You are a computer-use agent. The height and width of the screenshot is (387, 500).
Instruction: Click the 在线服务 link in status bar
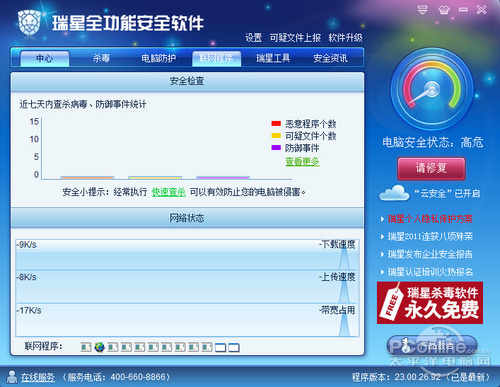(38, 377)
